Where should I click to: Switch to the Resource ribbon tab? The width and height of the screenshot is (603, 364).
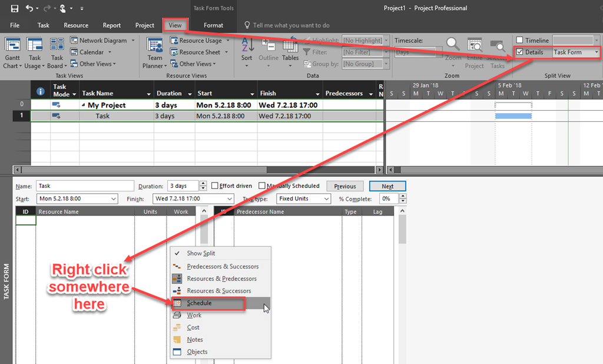76,25
